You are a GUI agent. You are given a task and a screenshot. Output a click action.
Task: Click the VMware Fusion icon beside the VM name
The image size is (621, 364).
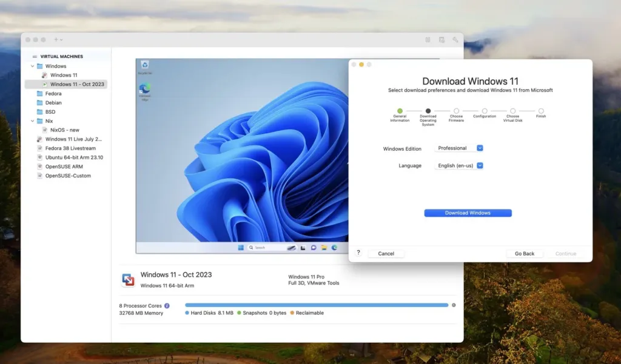point(129,279)
